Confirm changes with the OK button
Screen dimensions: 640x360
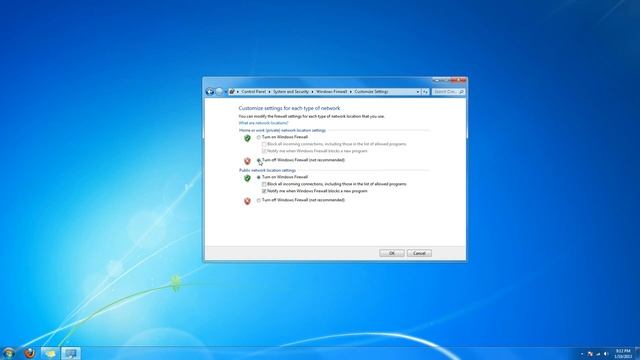click(392, 253)
